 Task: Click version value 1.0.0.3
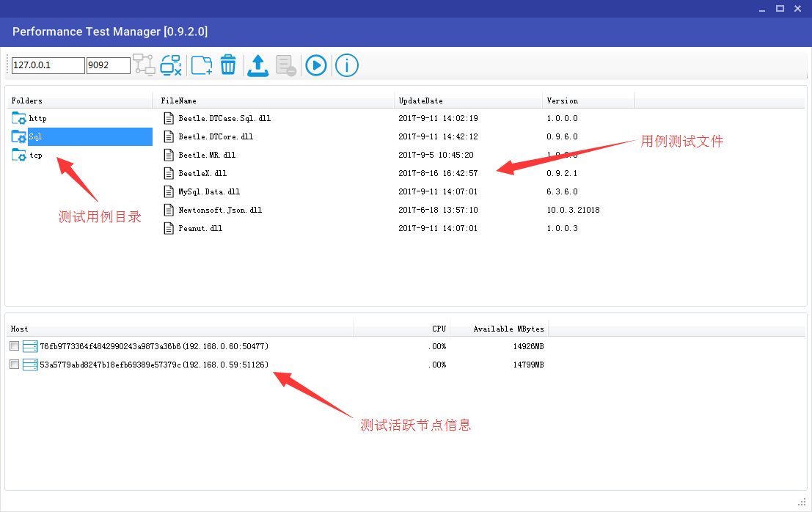click(563, 228)
